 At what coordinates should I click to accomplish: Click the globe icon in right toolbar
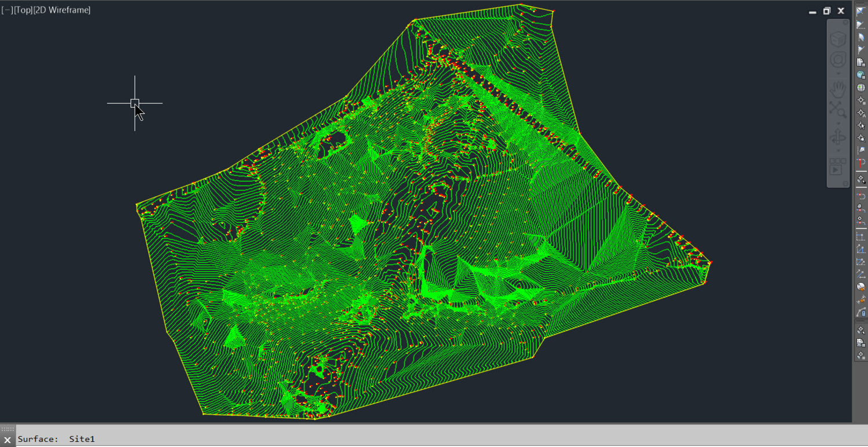point(861,88)
